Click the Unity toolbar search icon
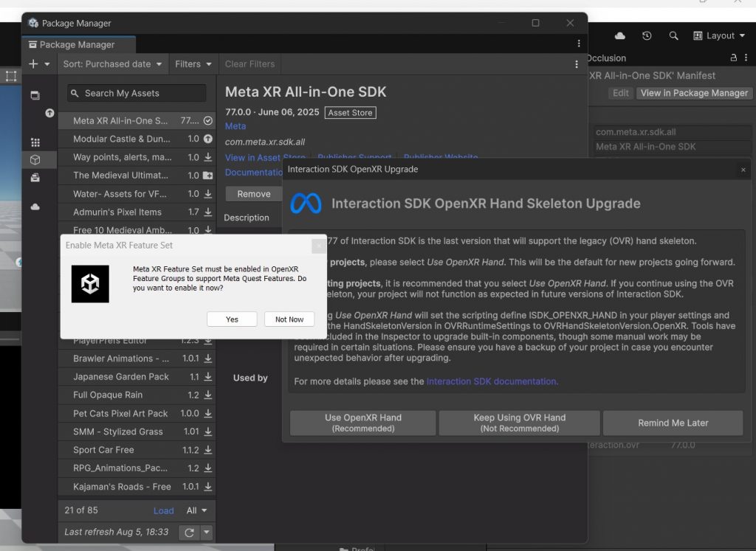The height and width of the screenshot is (551, 756). [673, 35]
